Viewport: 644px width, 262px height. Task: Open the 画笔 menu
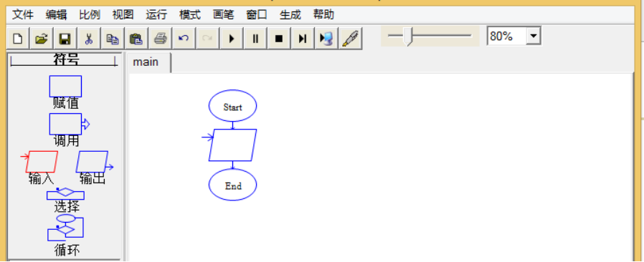click(x=223, y=15)
